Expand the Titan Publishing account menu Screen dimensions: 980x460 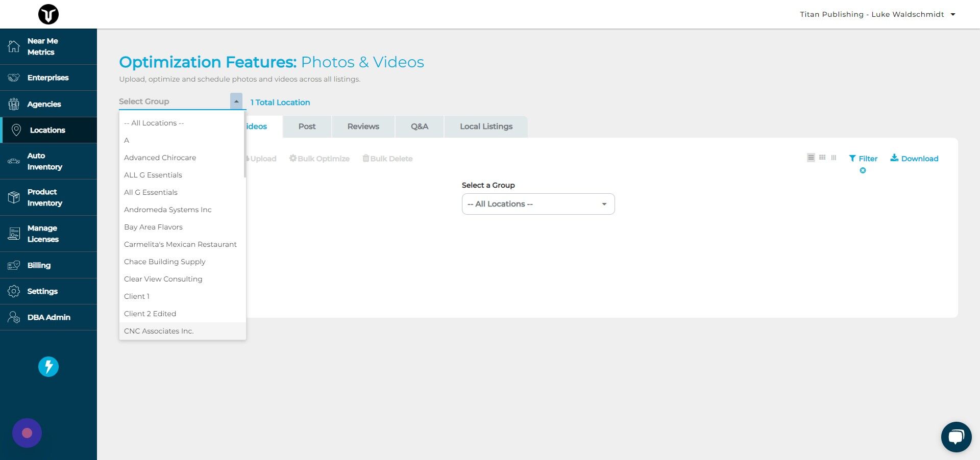953,14
